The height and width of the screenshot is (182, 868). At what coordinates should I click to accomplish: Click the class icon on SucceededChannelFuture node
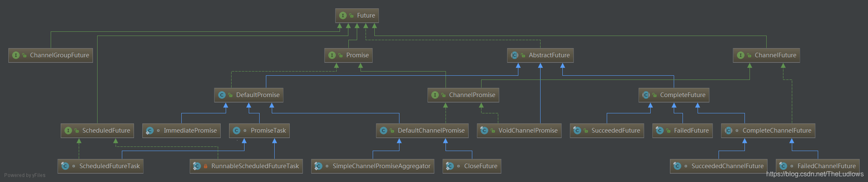677,166
